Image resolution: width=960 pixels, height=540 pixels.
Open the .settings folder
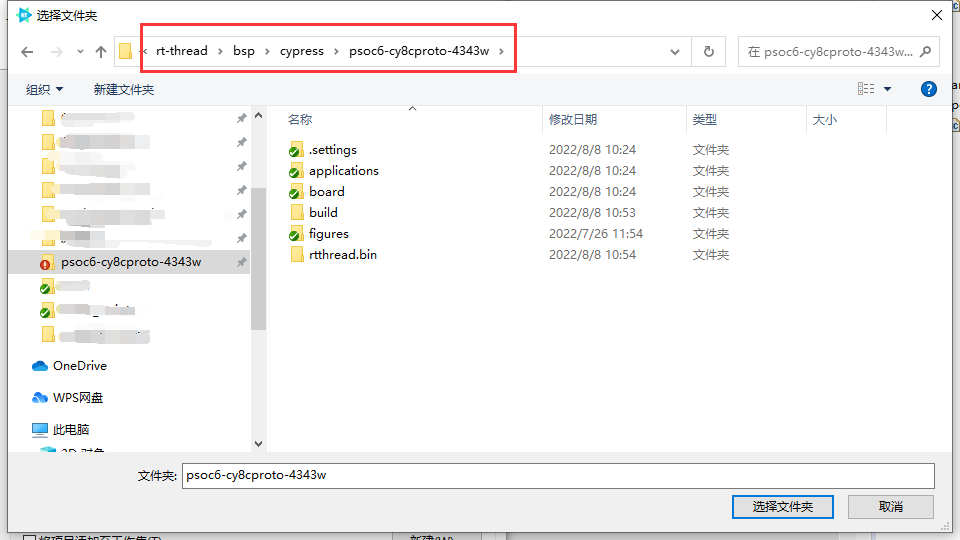coord(332,150)
